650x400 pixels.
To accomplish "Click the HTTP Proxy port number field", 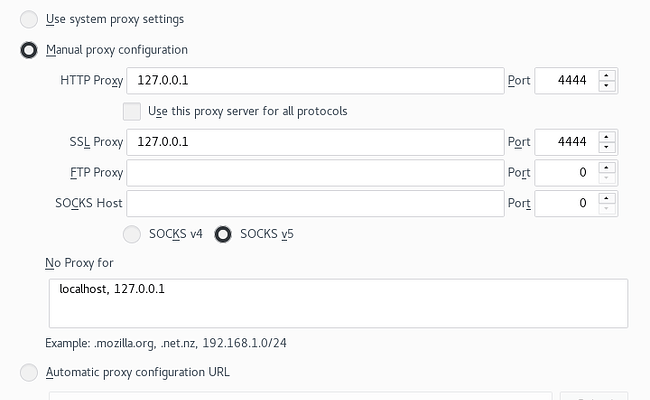I will pyautogui.click(x=566, y=80).
